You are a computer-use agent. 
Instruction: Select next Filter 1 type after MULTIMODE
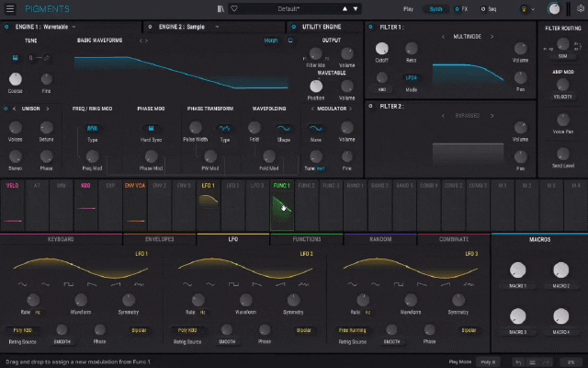point(492,37)
